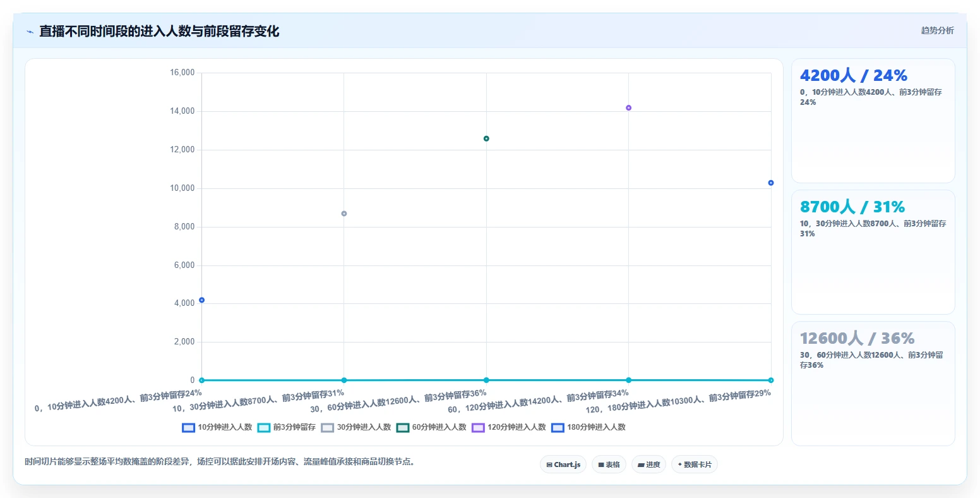Open the 4200人 / 24% data card

pos(873,121)
